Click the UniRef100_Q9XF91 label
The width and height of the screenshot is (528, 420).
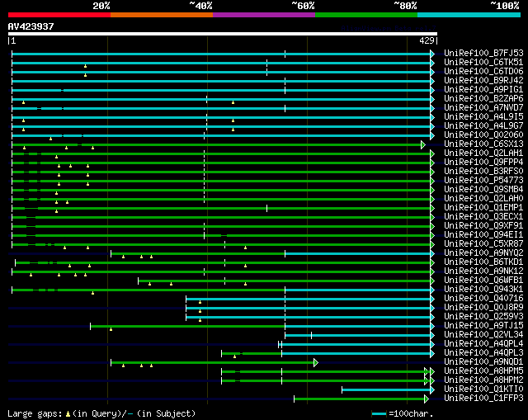tap(483, 226)
